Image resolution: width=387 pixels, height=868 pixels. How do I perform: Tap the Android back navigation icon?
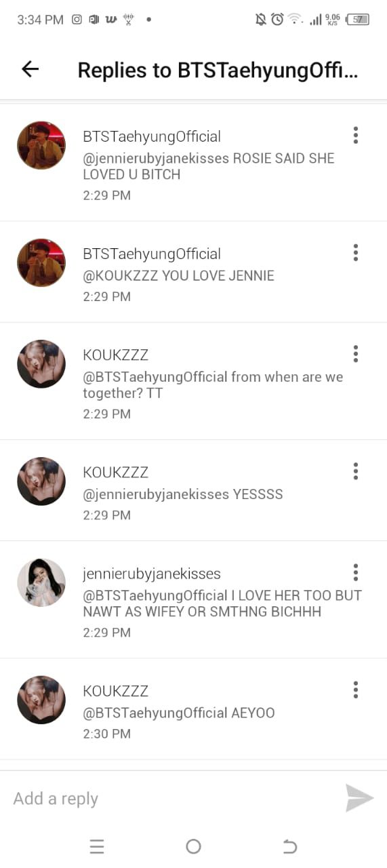pyautogui.click(x=289, y=846)
